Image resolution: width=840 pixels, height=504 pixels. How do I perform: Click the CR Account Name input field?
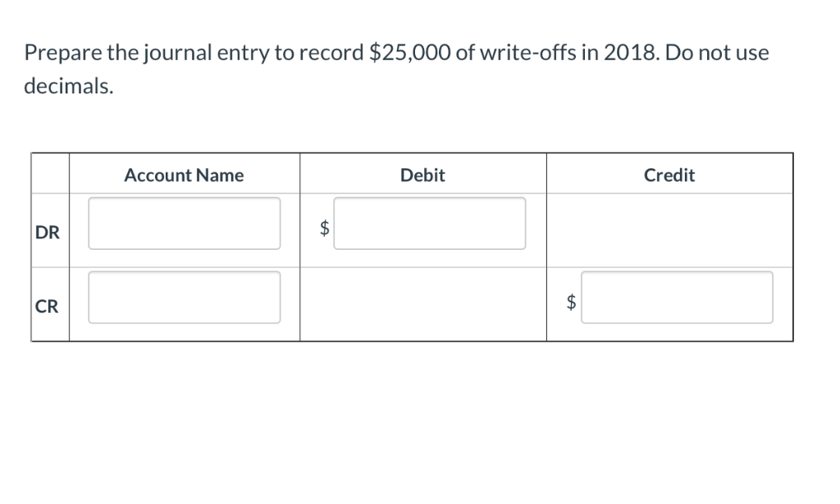pos(184,297)
